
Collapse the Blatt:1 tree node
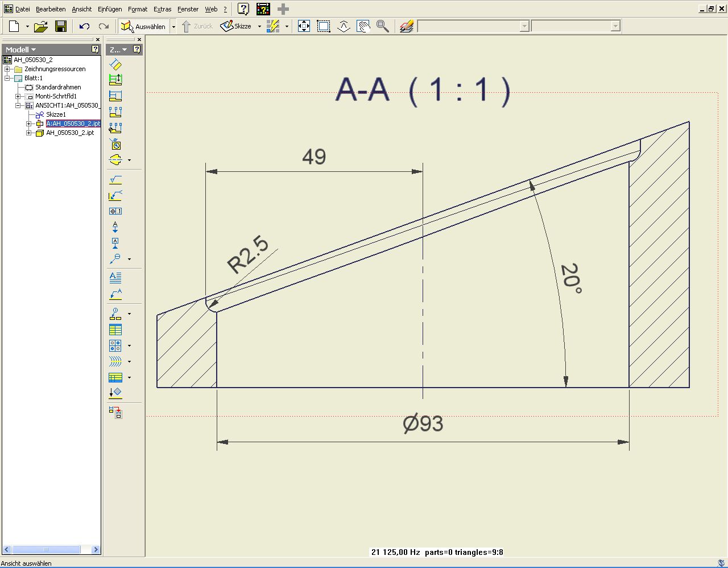point(7,78)
